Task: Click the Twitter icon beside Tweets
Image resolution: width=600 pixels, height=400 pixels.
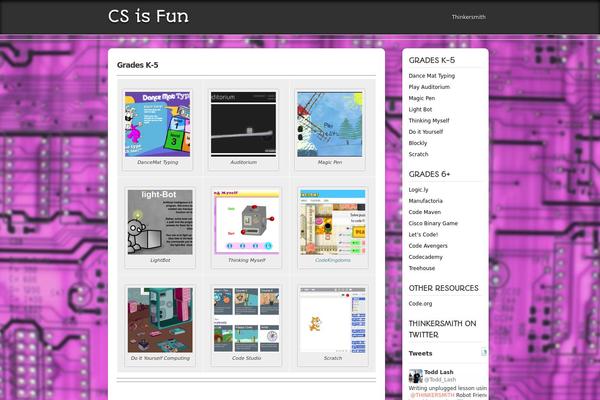Action: click(484, 352)
